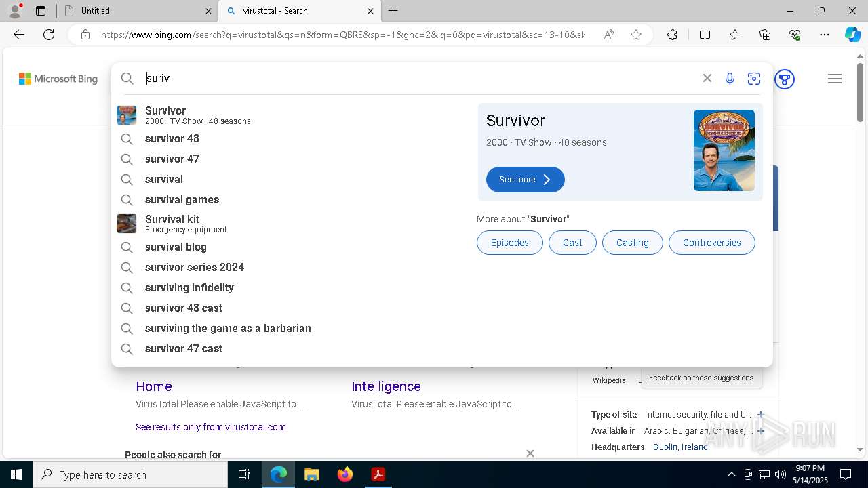This screenshot has width=868, height=488.
Task: Go to Microsoft Bing logo home
Action: [x=58, y=79]
